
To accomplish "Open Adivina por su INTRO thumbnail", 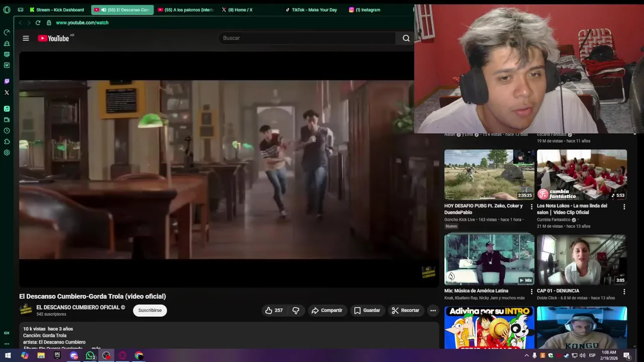I will [489, 327].
